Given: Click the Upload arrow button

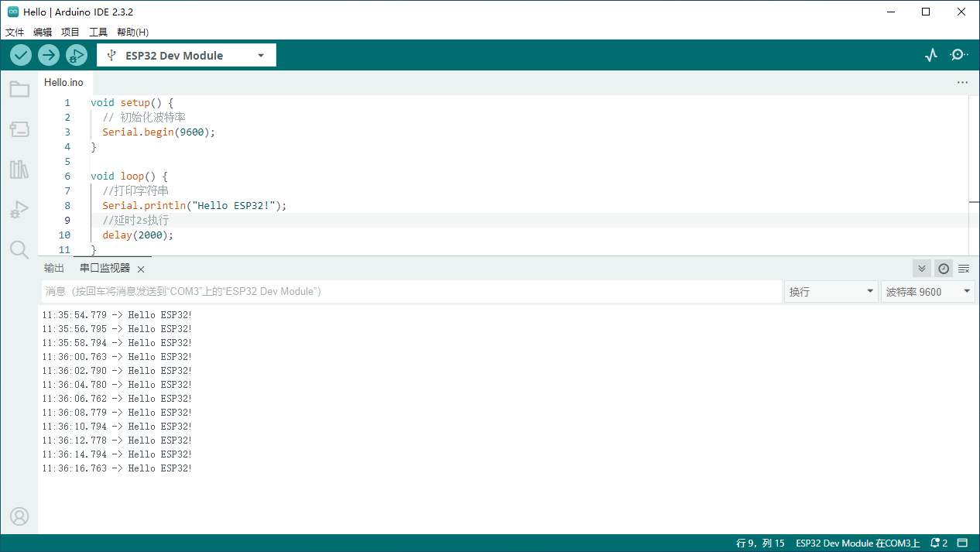Looking at the screenshot, I should [x=49, y=55].
